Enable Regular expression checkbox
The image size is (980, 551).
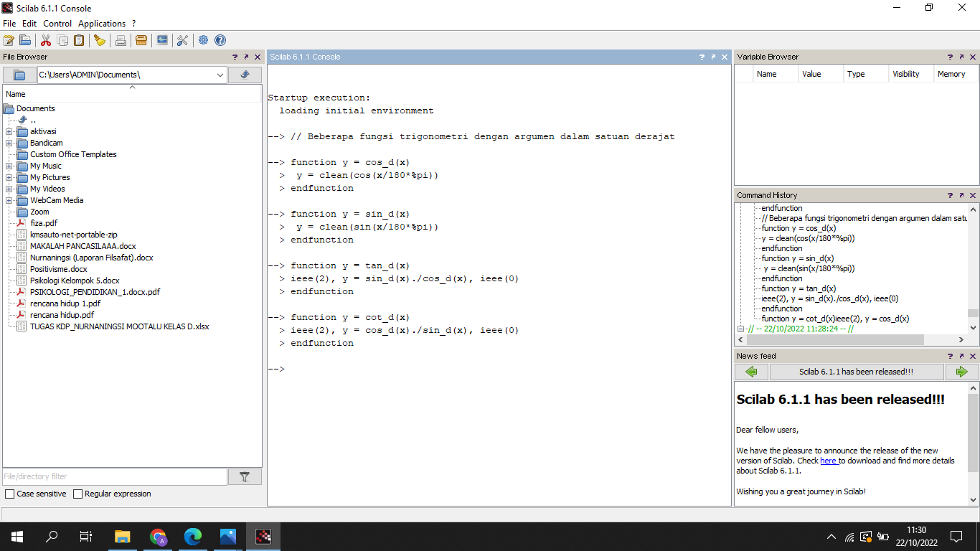(x=77, y=494)
